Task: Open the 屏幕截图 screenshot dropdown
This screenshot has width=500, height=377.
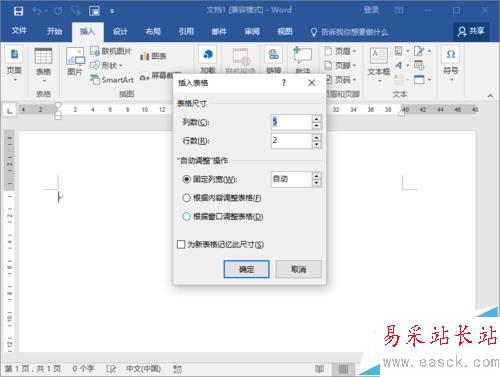Action: [x=160, y=76]
